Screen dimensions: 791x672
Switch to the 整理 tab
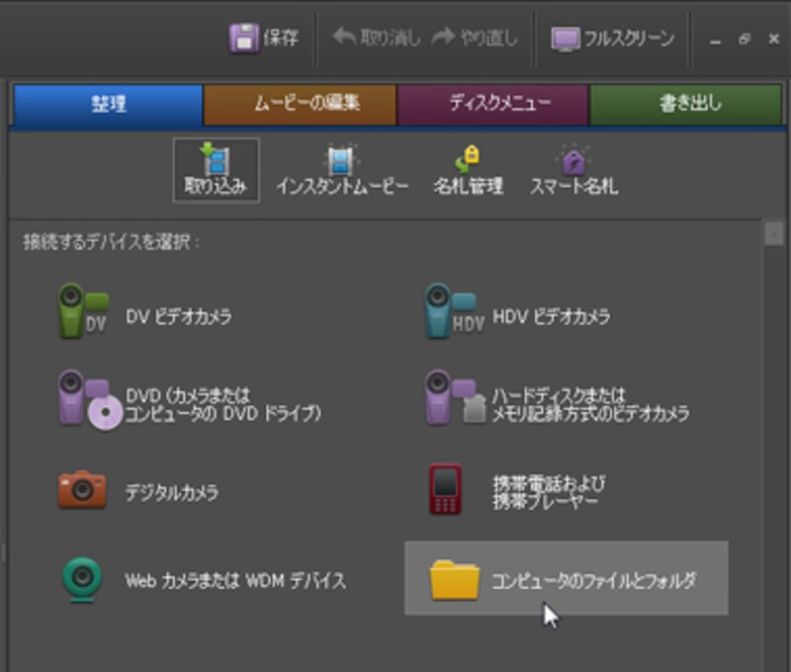(x=107, y=104)
